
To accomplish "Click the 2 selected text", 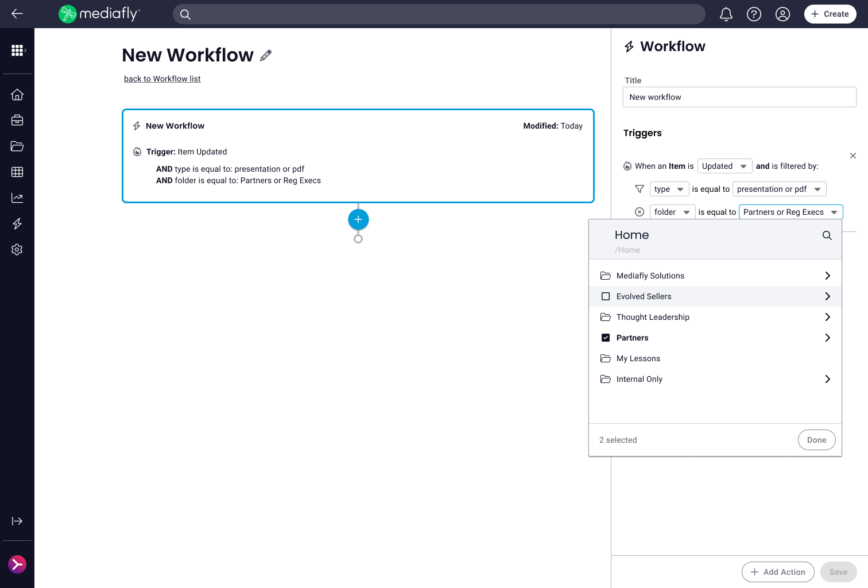I will point(618,440).
